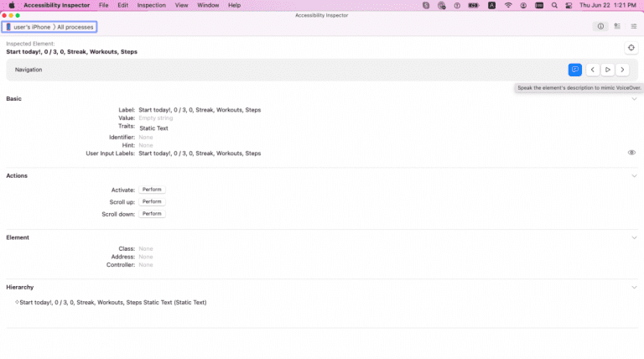
Task: Perform the Activate action
Action: (151, 190)
